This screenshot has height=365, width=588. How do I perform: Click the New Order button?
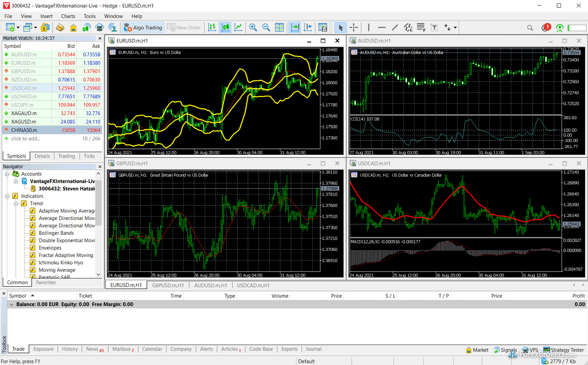pos(184,27)
